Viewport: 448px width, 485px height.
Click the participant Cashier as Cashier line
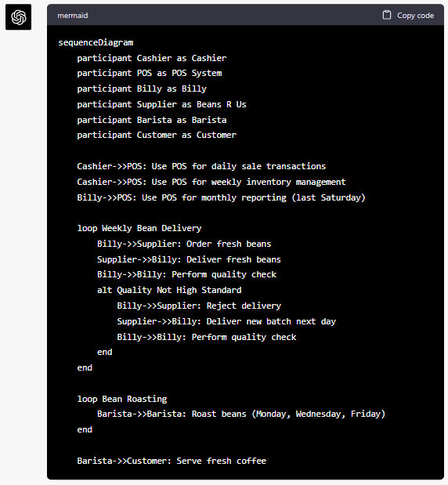point(152,58)
